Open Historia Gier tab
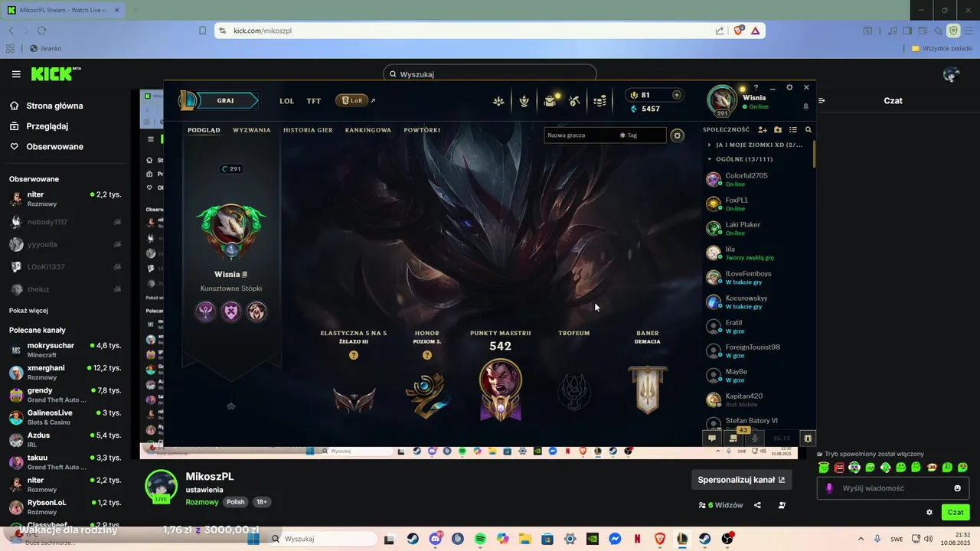980x551 pixels. tap(308, 130)
